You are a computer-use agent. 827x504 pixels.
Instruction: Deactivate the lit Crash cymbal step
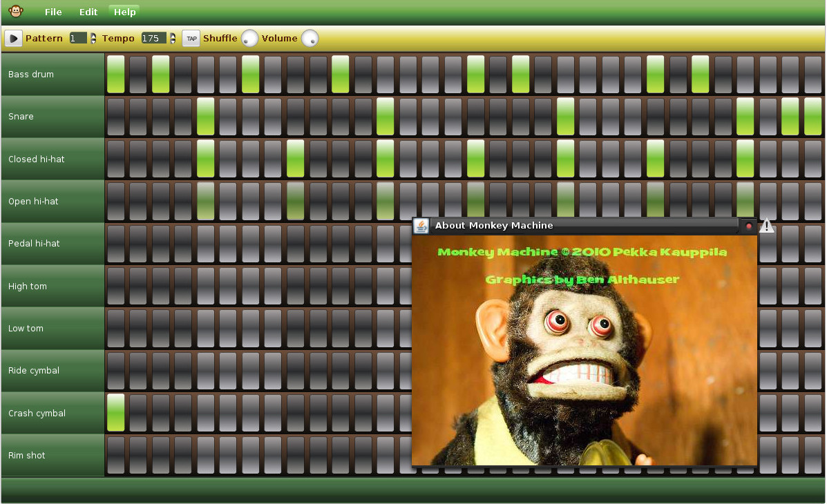point(115,412)
